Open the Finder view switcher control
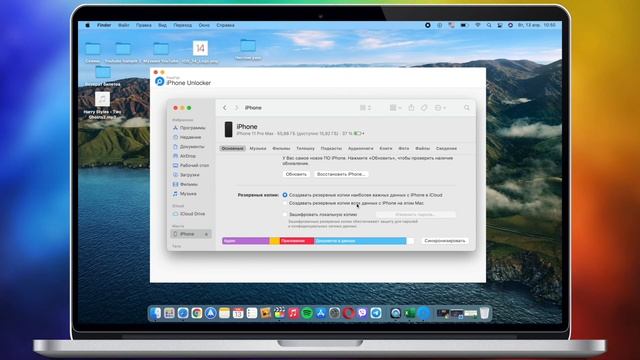Viewport: 640px width, 360px height. pos(365,108)
